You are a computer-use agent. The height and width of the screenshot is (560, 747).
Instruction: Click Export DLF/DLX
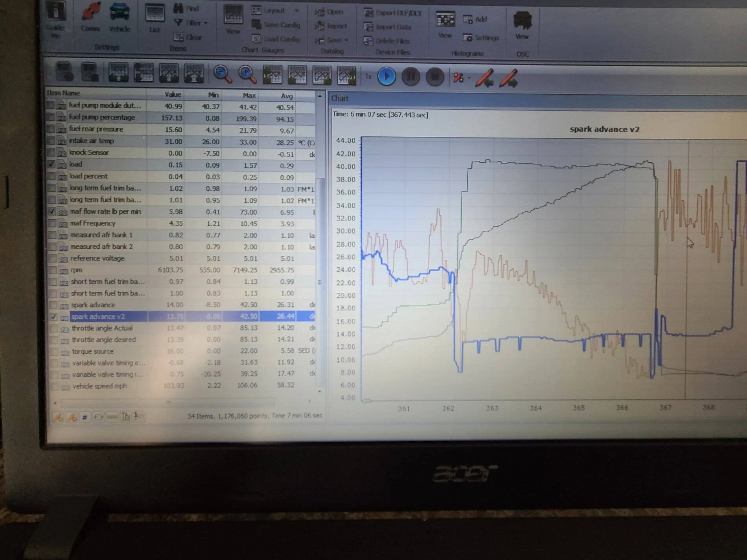point(393,13)
